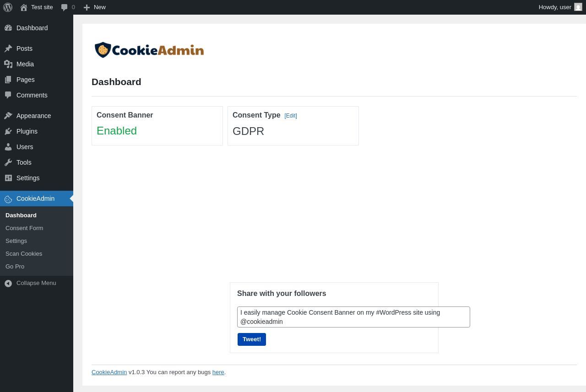The image size is (586, 392).
Task: Open the user avatar icon
Action: point(578,7)
